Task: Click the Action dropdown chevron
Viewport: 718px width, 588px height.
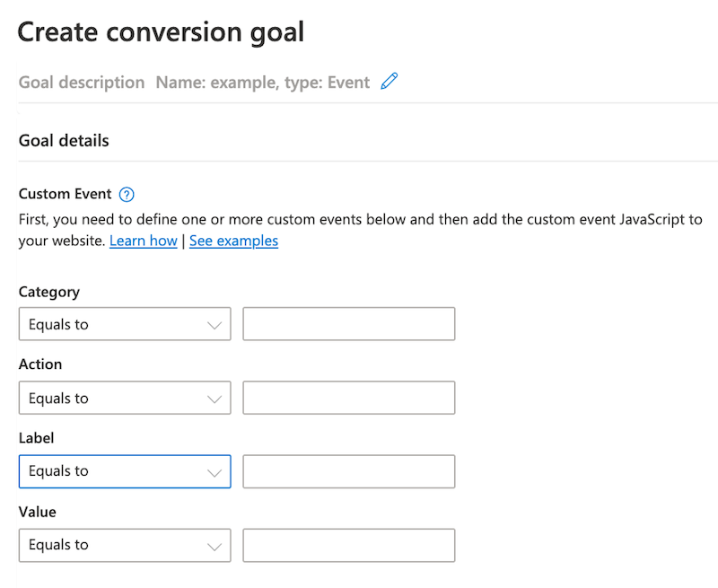Action: tap(215, 398)
